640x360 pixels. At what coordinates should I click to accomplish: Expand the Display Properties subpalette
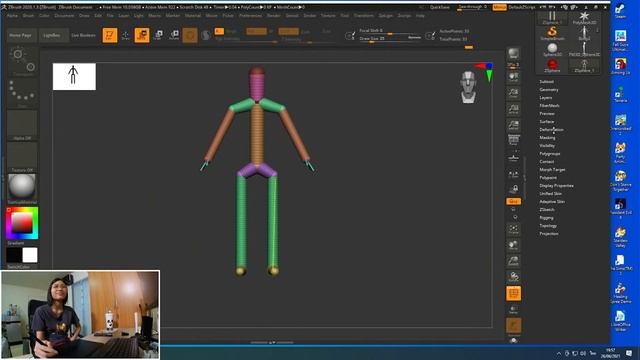pos(556,185)
